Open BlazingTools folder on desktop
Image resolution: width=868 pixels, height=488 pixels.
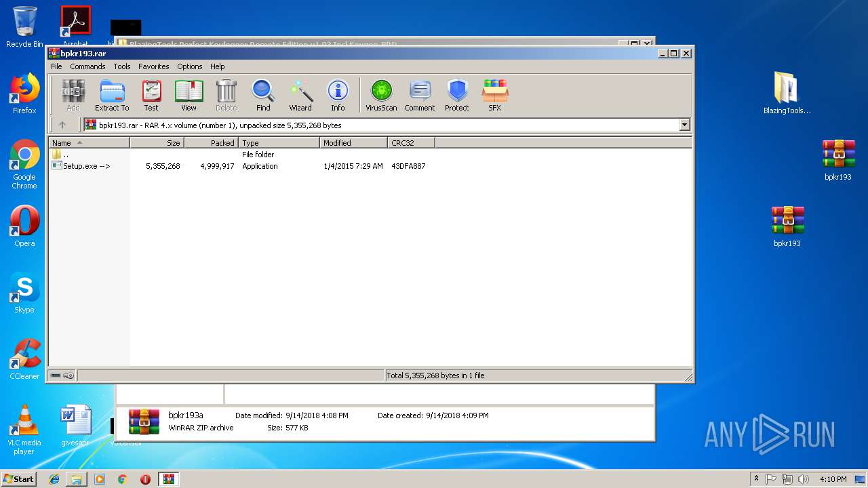coord(787,93)
